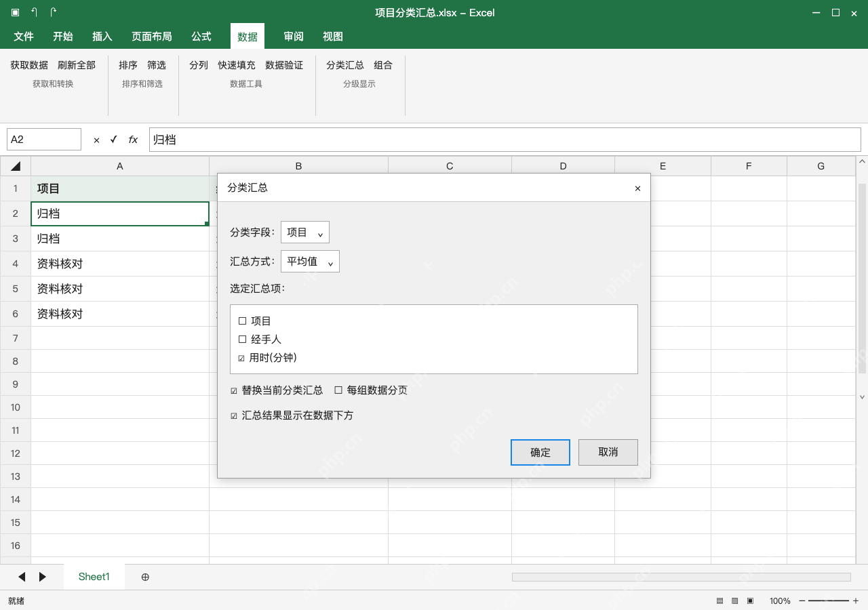This screenshot has height=610, width=868.
Task: Check the 项目 summary item checkbox
Action: [243, 321]
